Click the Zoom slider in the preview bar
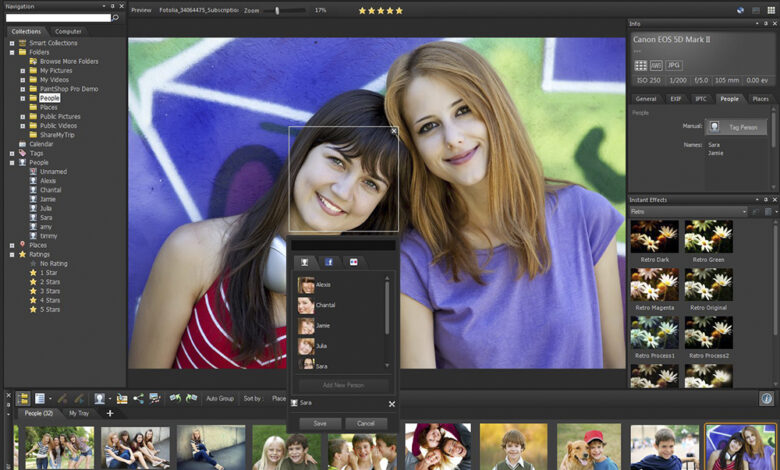This screenshot has width=780, height=470. 277,10
